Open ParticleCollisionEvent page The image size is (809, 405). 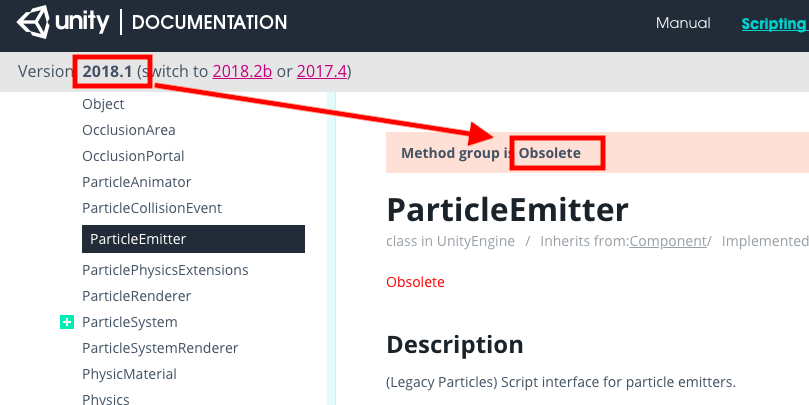(x=152, y=208)
